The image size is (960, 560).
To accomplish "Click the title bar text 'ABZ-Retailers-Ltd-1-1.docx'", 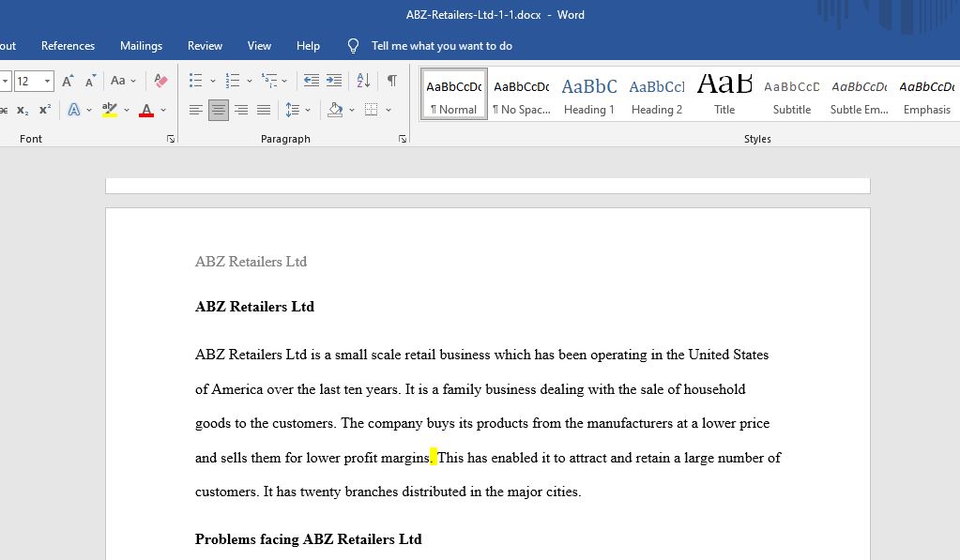I will [473, 15].
